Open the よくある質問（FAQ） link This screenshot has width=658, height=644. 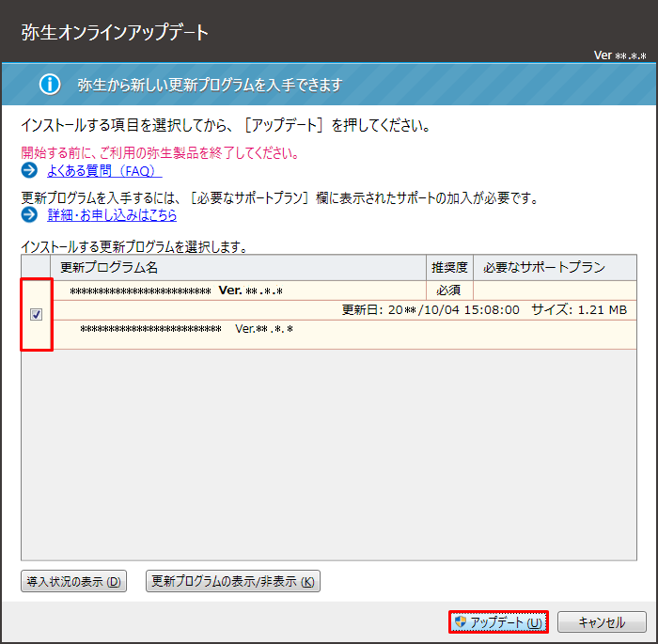pyautogui.click(x=104, y=170)
